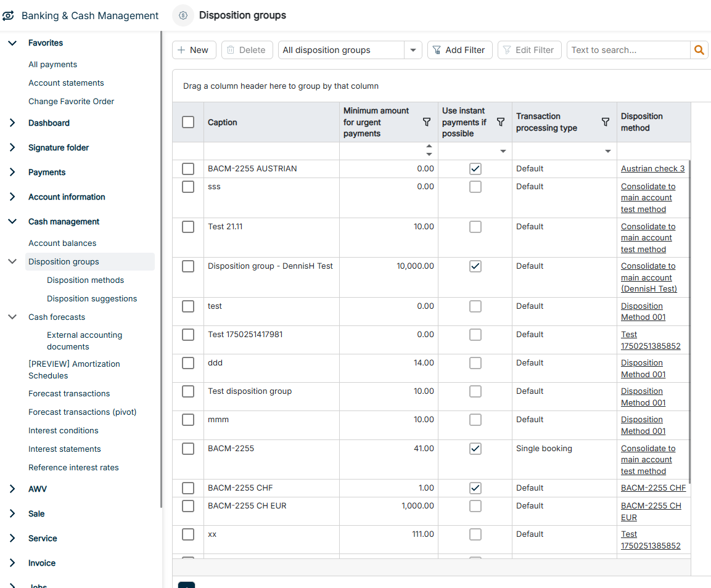Select the Test 21.11 row checkbox
The height and width of the screenshot is (588, 711).
tap(187, 227)
